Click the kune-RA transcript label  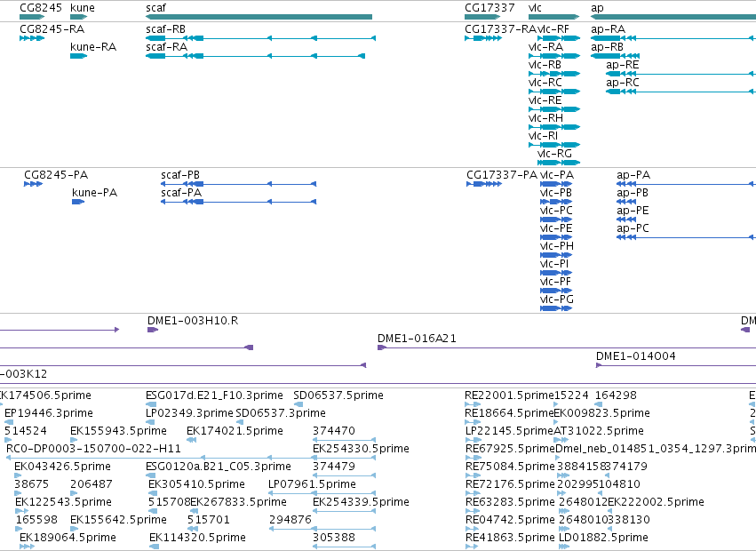coord(93,47)
